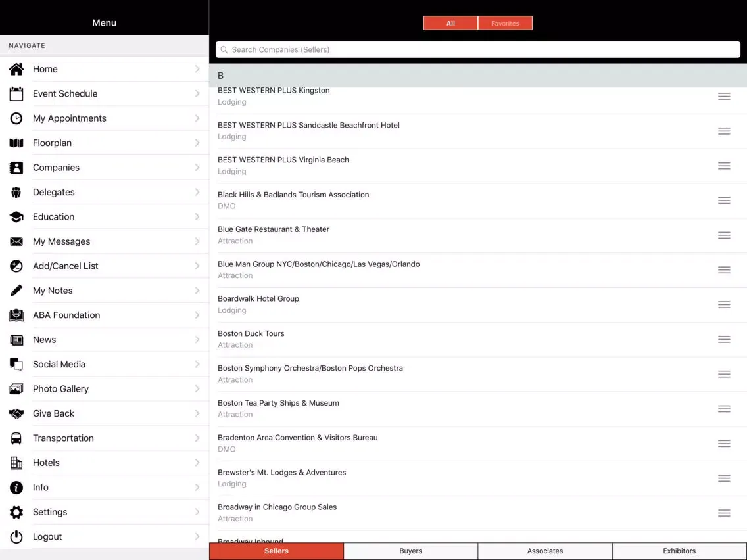Click the Floorplan map icon

pyautogui.click(x=16, y=143)
